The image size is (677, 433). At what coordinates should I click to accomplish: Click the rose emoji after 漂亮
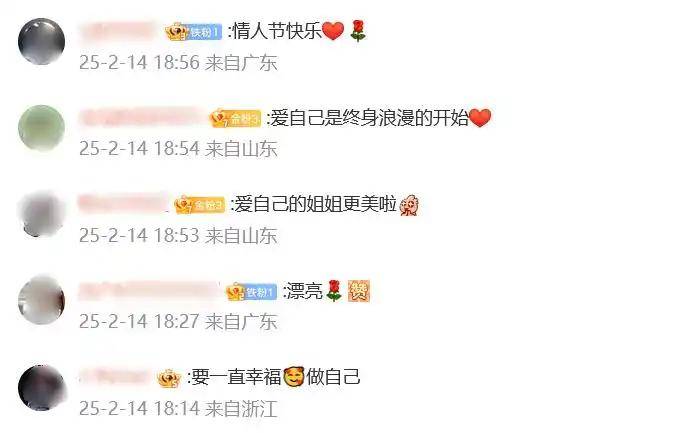click(x=334, y=291)
